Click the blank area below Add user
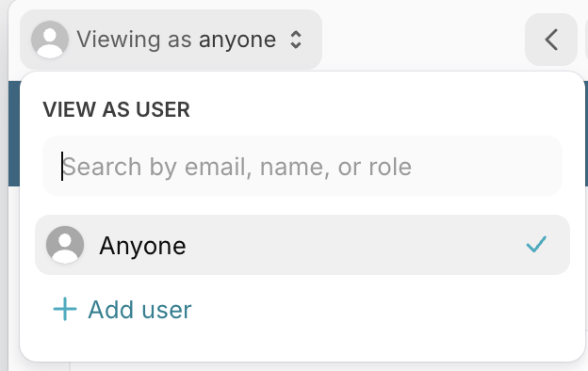Image resolution: width=588 pixels, height=371 pixels. click(x=302, y=343)
